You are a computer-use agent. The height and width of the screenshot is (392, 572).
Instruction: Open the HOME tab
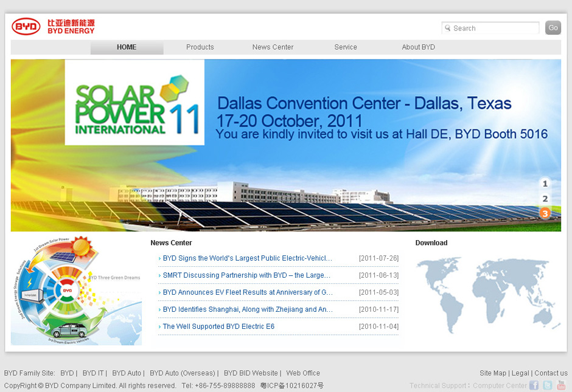point(127,47)
